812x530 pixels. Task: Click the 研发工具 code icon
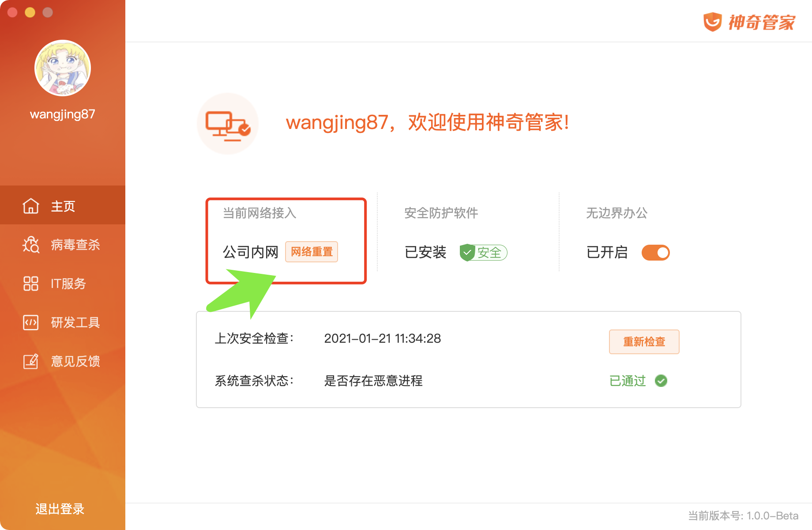coord(31,322)
